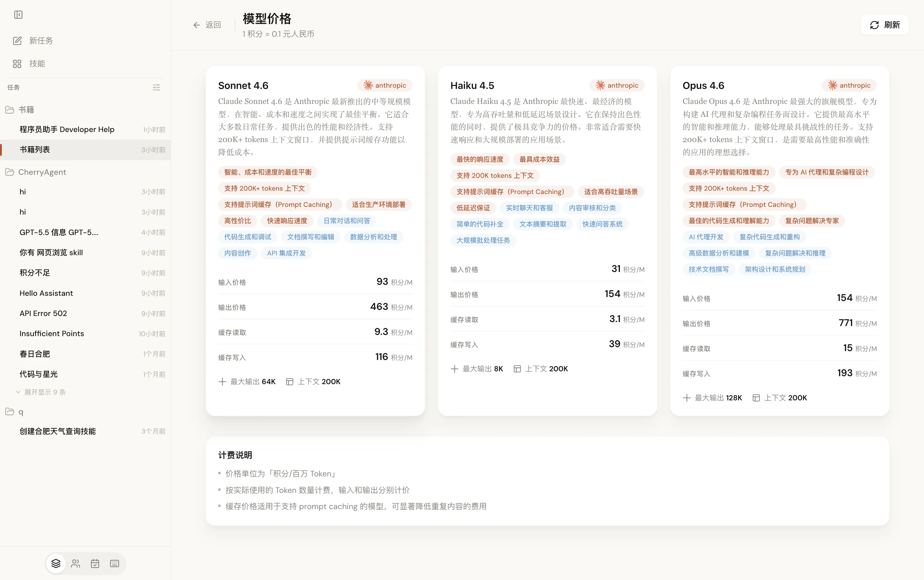Screen dimensions: 924x580
Task: Click Opus output price 771
Action: (x=845, y=323)
